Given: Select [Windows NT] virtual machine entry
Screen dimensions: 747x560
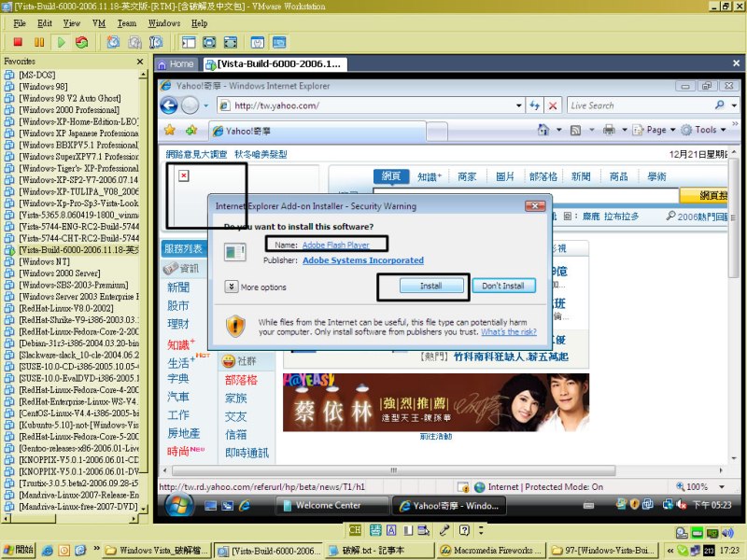Looking at the screenshot, I should pyautogui.click(x=44, y=262).
